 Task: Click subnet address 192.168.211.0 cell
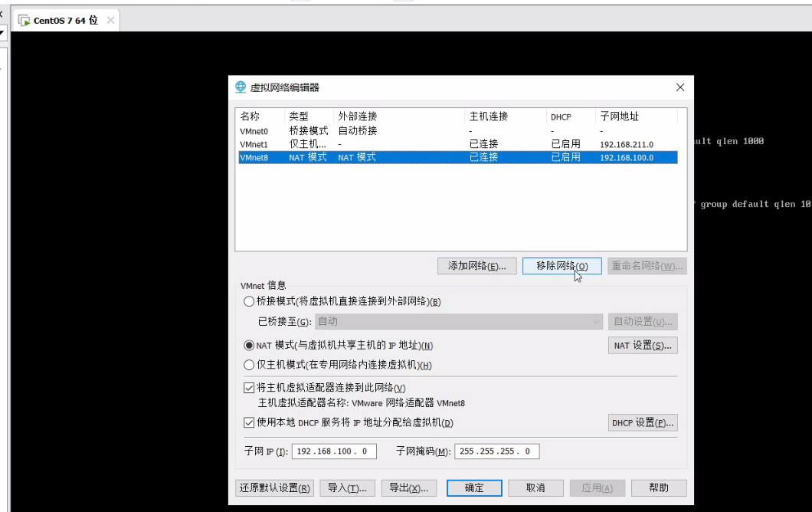point(627,145)
